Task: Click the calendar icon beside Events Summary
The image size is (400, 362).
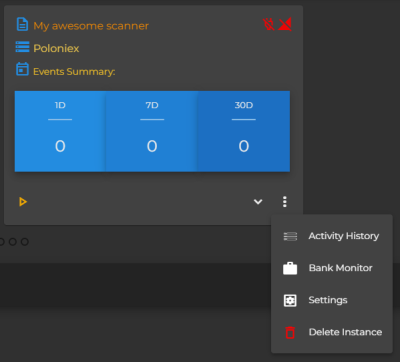Action: tap(22, 69)
